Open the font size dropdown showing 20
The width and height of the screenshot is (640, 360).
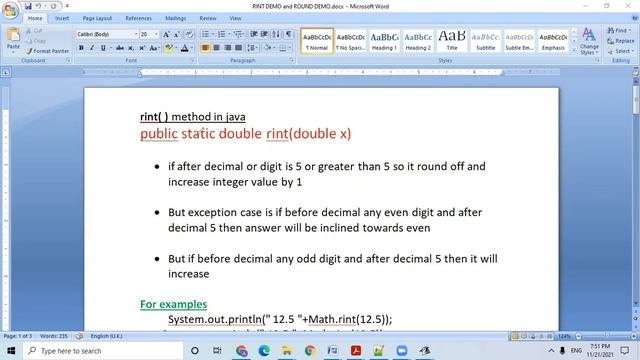click(156, 35)
